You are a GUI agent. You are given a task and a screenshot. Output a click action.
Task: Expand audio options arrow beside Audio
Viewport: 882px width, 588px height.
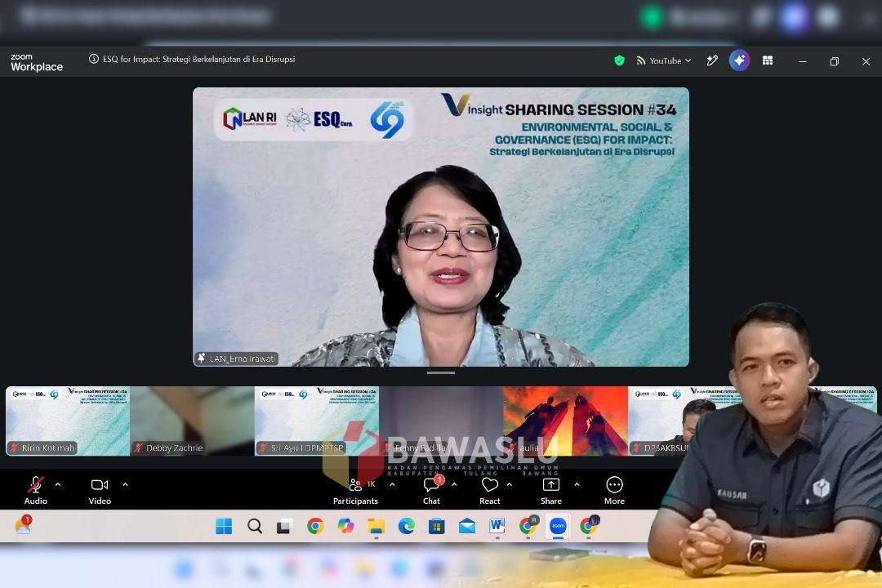[58, 484]
